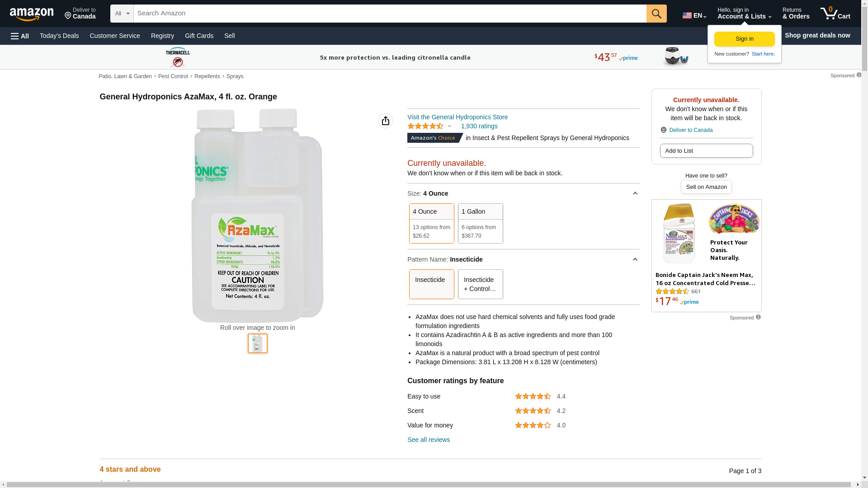Select the AzaMax product thumbnail image
The height and width of the screenshot is (488, 868).
tap(257, 343)
